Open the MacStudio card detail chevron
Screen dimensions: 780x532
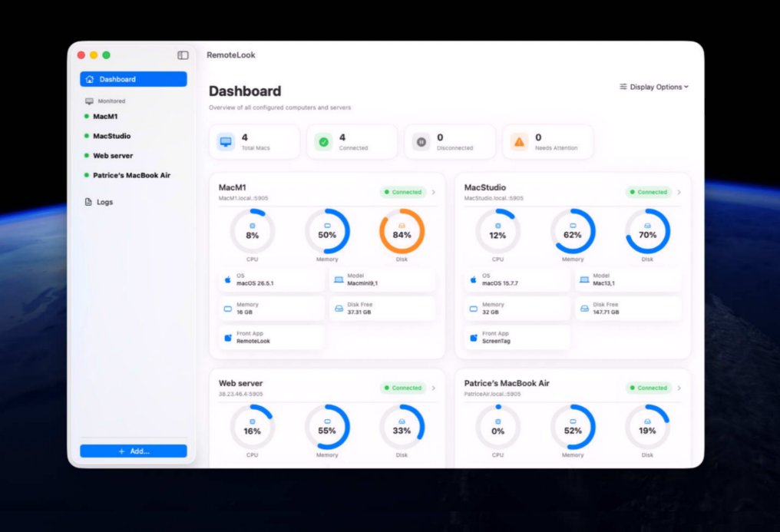[679, 192]
